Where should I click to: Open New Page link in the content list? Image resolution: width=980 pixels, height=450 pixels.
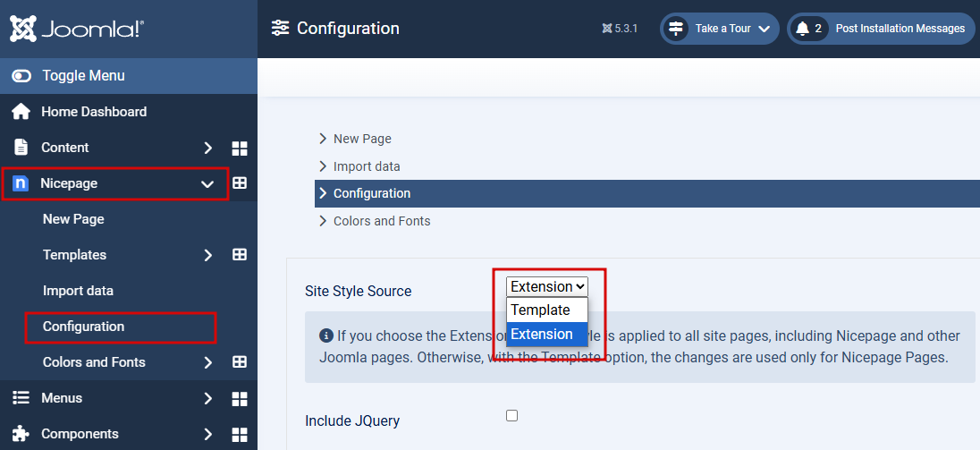pos(362,139)
